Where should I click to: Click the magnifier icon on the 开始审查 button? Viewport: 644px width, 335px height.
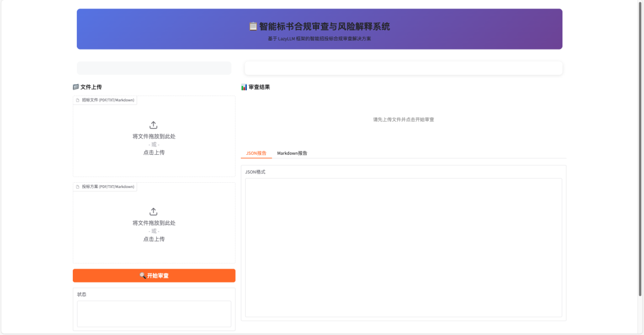coord(143,275)
